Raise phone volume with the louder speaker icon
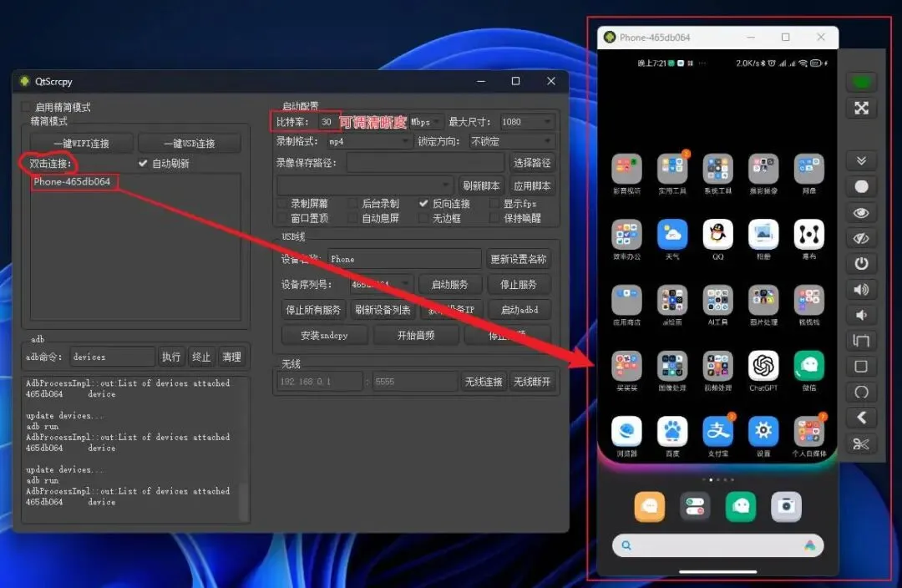902x588 pixels. click(x=861, y=289)
